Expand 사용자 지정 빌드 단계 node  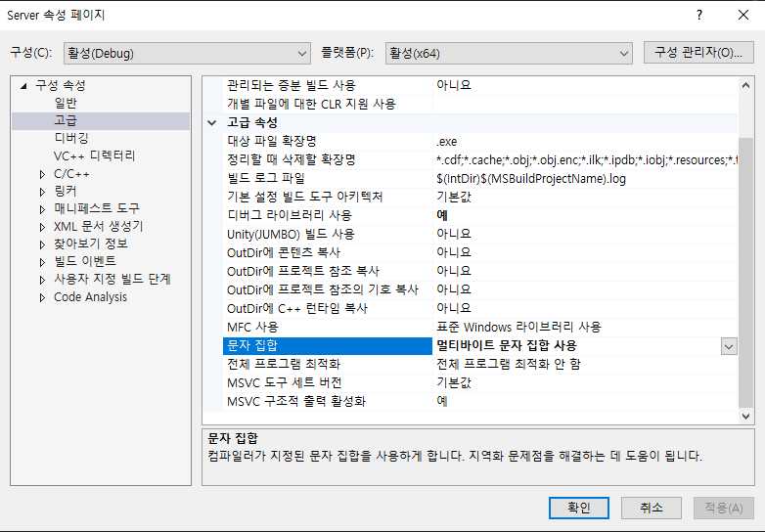(x=42, y=280)
